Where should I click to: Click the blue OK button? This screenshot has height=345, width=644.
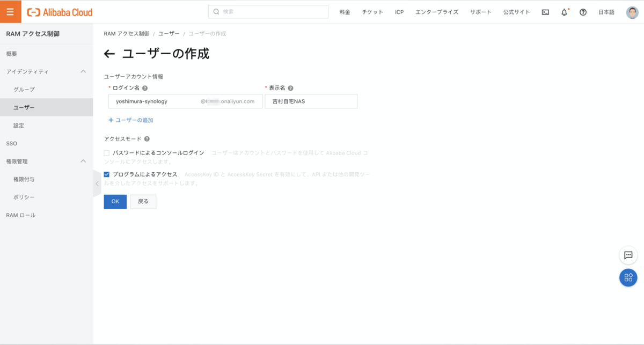pos(115,202)
